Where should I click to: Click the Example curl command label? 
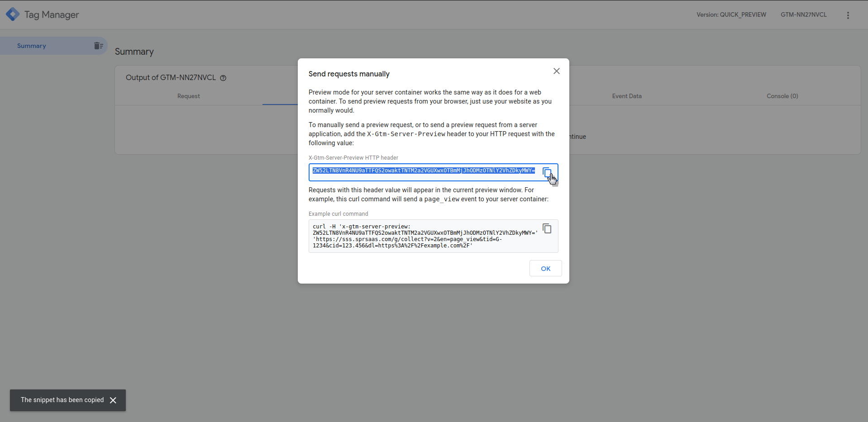[339, 214]
